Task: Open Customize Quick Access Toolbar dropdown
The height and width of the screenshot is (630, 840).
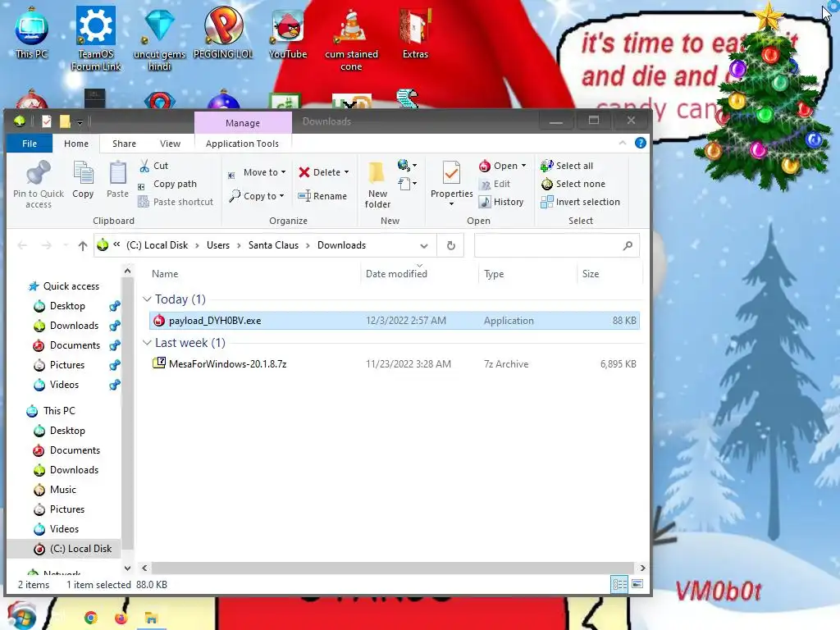Action: (80, 123)
